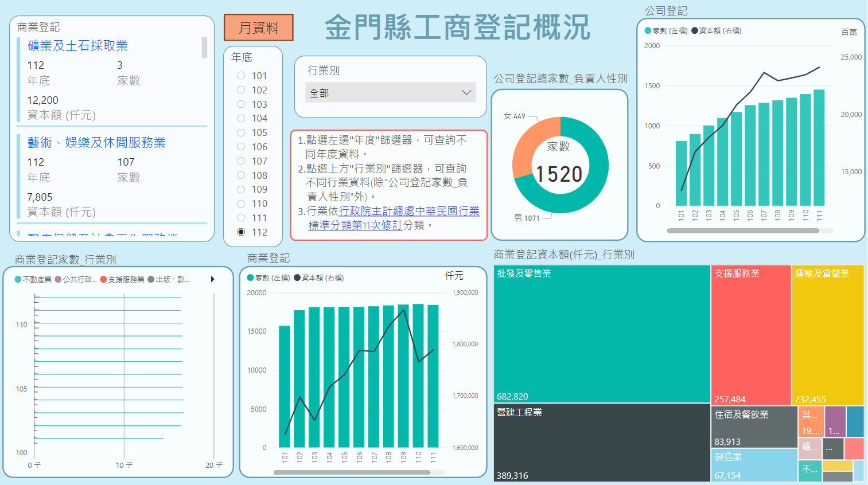
Task: Open the 行業別 dropdown showing 全部
Action: pyautogui.click(x=391, y=92)
